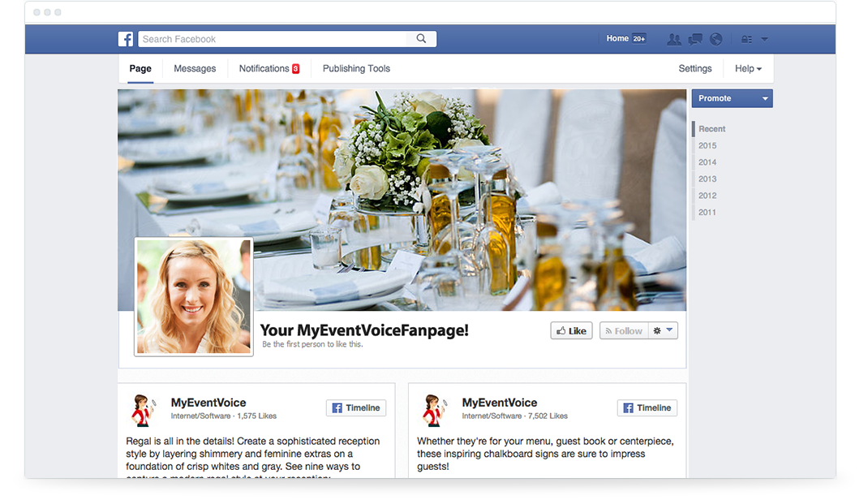Open the messages chat icon

click(x=694, y=39)
